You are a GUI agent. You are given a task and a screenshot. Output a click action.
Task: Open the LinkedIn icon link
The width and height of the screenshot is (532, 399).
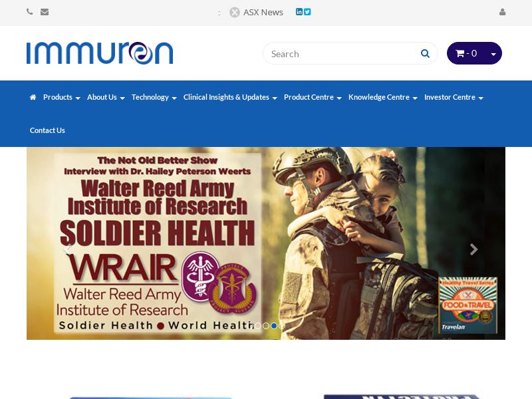(299, 12)
